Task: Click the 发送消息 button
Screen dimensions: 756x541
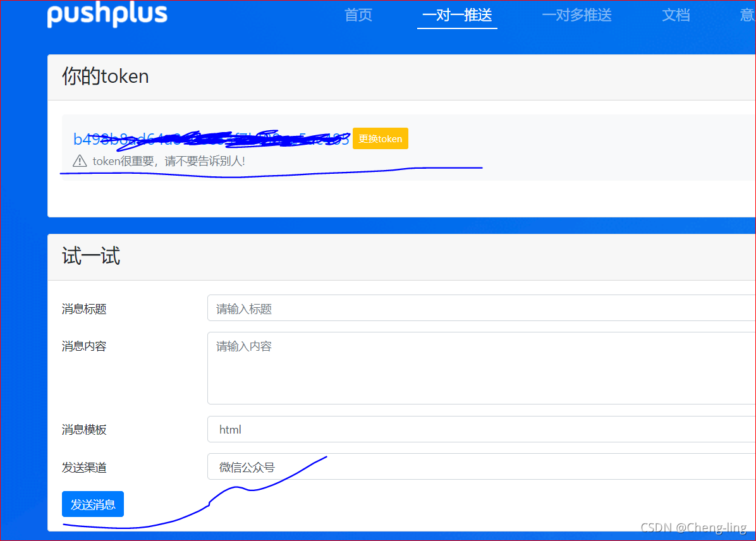Action: (x=93, y=504)
